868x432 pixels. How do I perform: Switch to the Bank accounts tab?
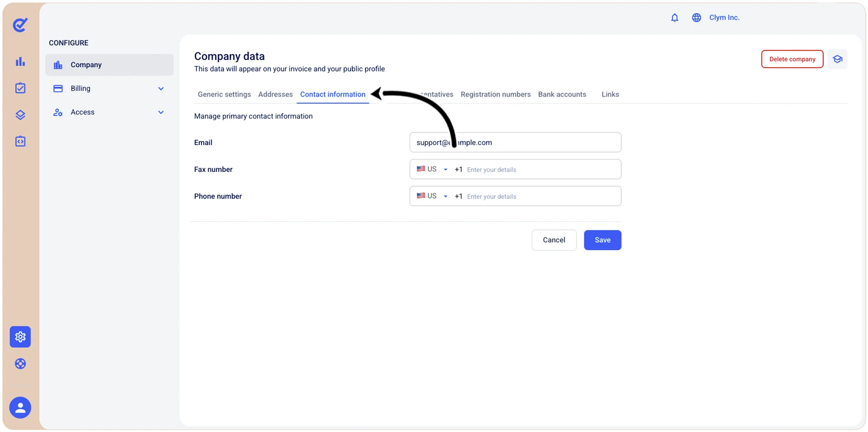pos(562,94)
